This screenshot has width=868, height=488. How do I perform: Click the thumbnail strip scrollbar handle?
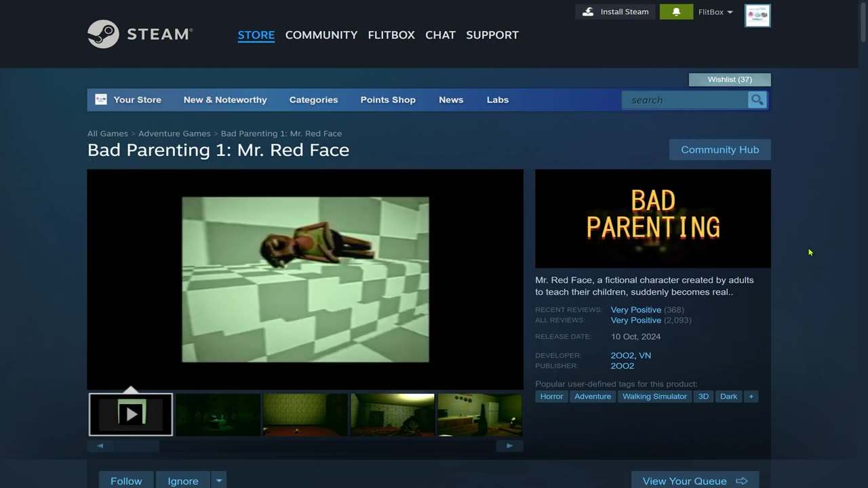[137, 445]
